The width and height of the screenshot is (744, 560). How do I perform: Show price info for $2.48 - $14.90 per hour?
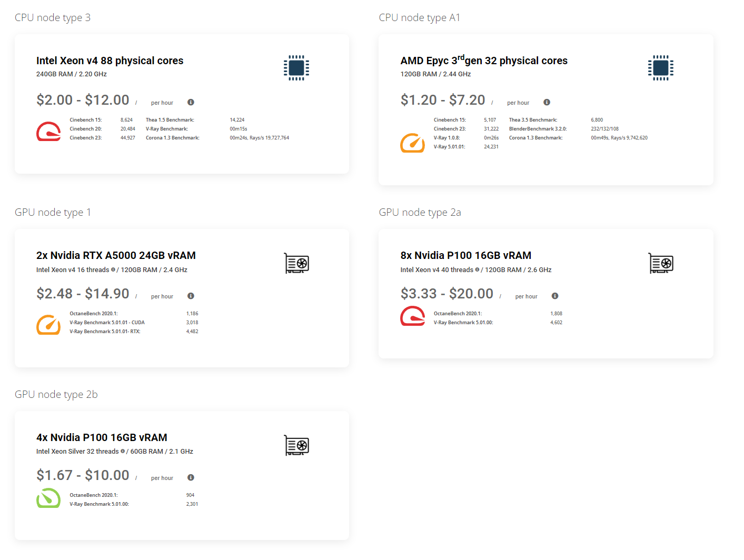(x=191, y=296)
